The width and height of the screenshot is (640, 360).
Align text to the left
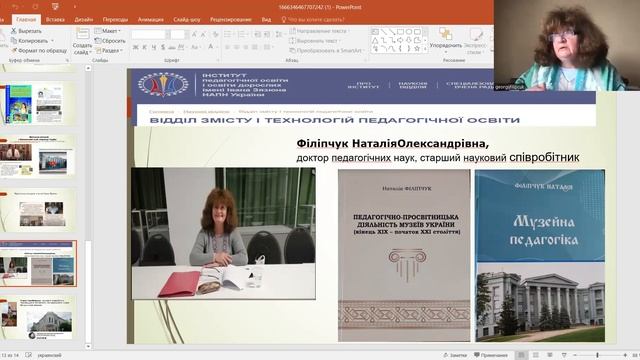tap(227, 47)
